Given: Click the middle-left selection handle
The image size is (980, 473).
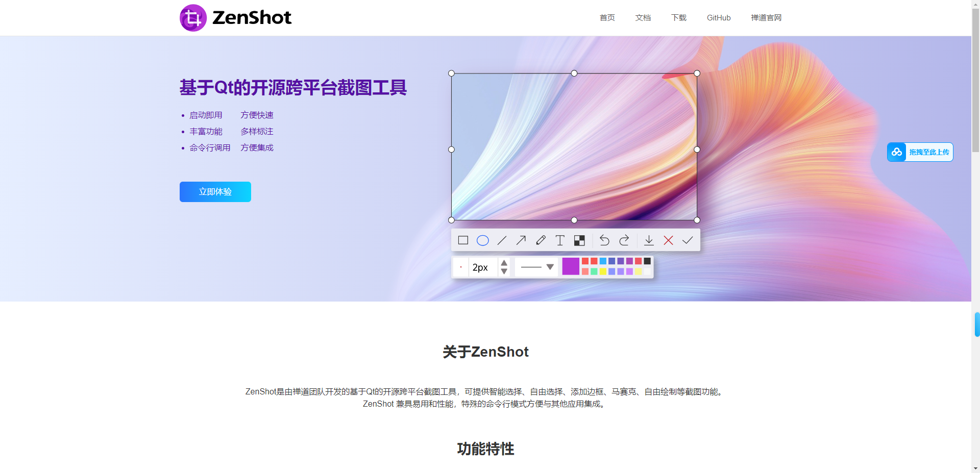Looking at the screenshot, I should point(451,150).
